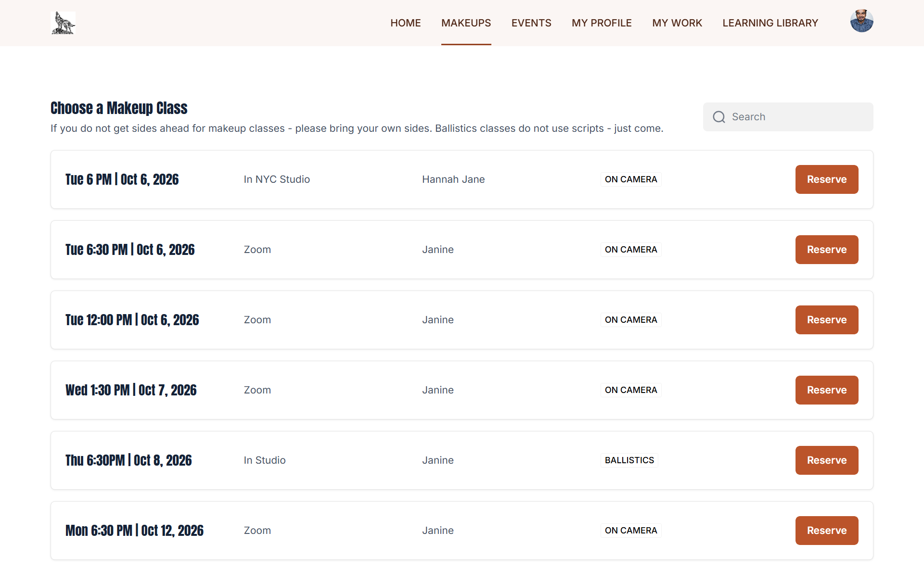Select the MAKEUPS tab
This screenshot has width=924, height=570.
pos(466,23)
